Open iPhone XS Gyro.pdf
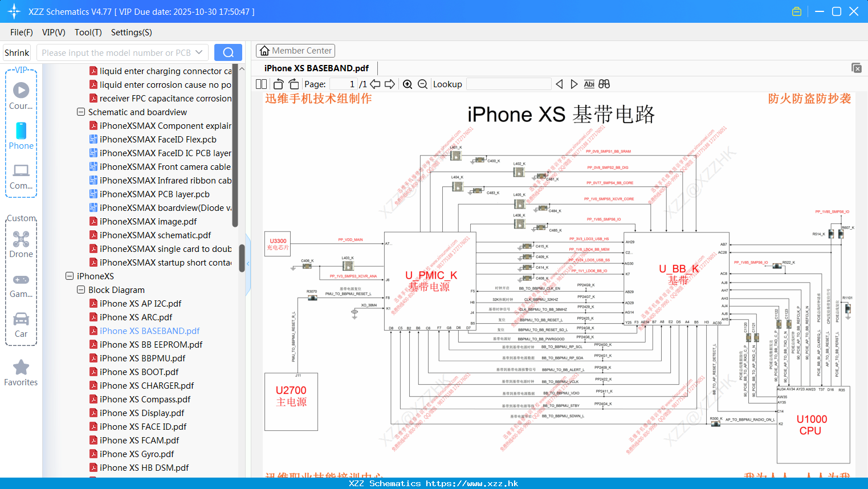 point(132,454)
